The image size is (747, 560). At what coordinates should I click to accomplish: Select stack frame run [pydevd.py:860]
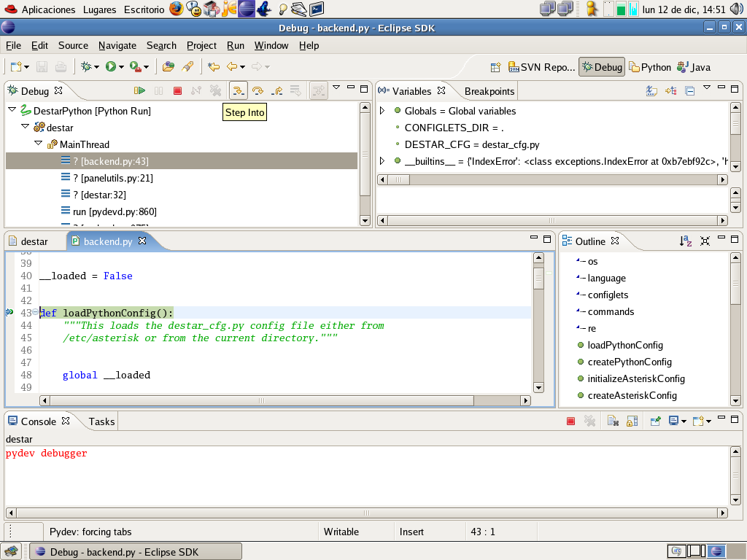click(115, 211)
